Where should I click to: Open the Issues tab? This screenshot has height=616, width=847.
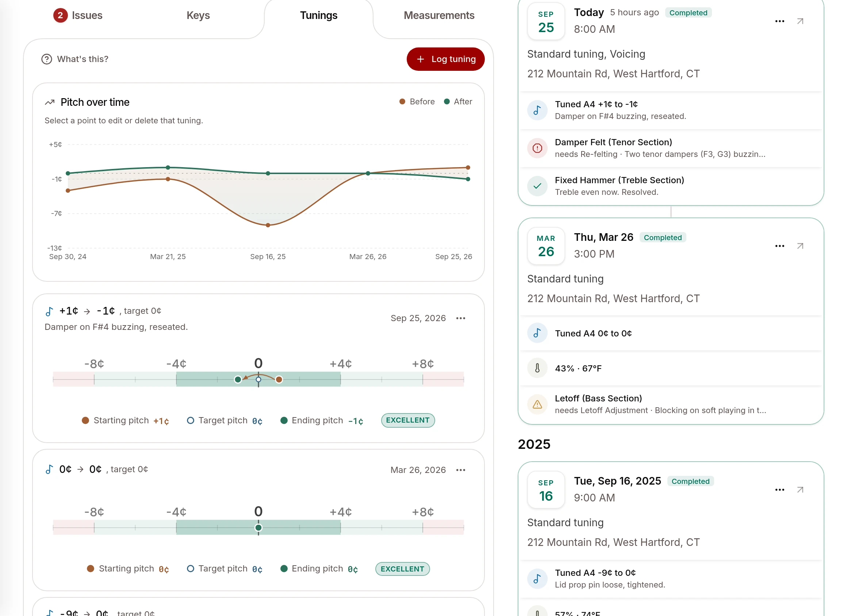(78, 15)
